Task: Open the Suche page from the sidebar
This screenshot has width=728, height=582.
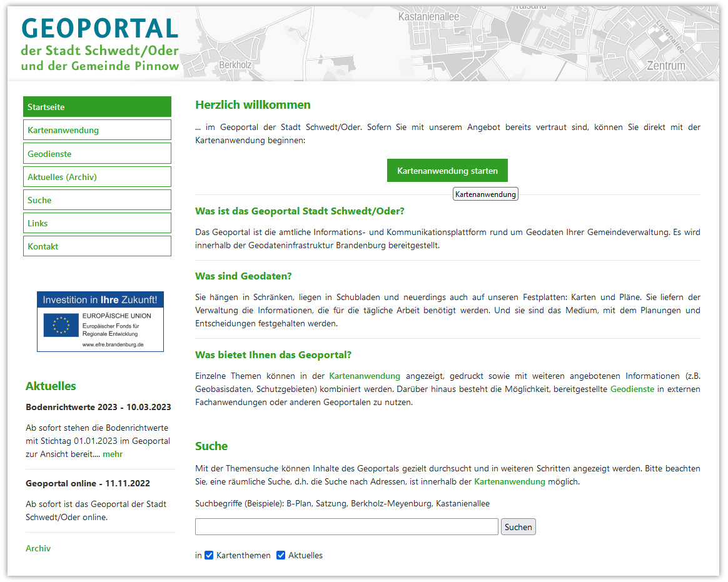Action: pyautogui.click(x=97, y=199)
